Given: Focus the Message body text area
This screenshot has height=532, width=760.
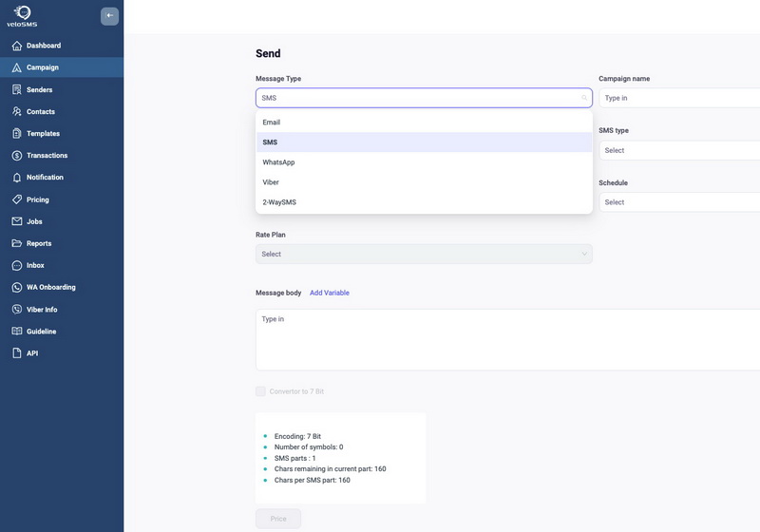Looking at the screenshot, I should (x=508, y=340).
